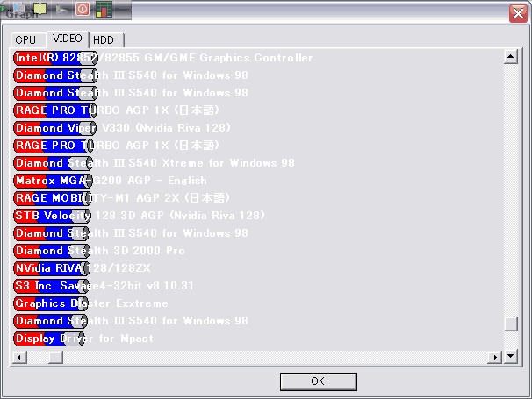Click the green grid bar graph icon
Viewport: 532px width, 399px height.
tap(104, 9)
